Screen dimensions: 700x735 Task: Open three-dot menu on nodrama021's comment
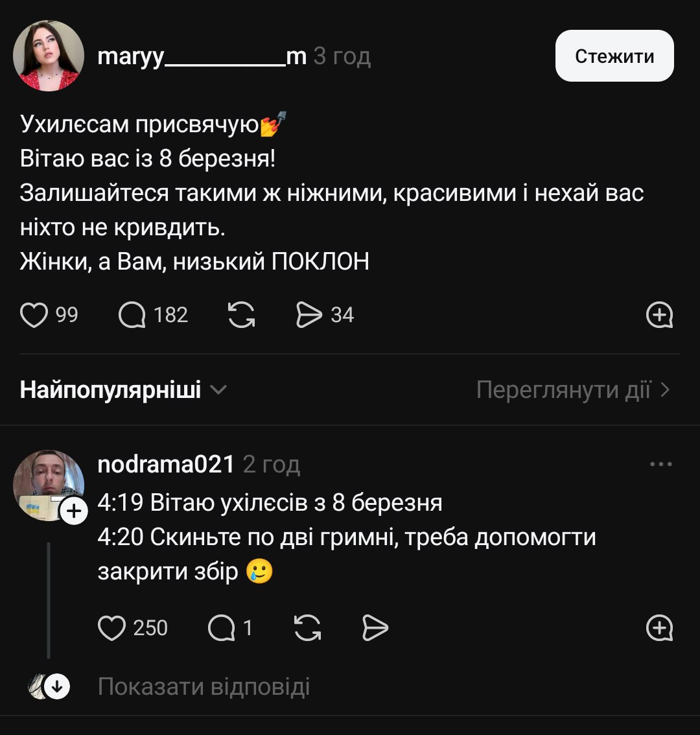pos(660,464)
